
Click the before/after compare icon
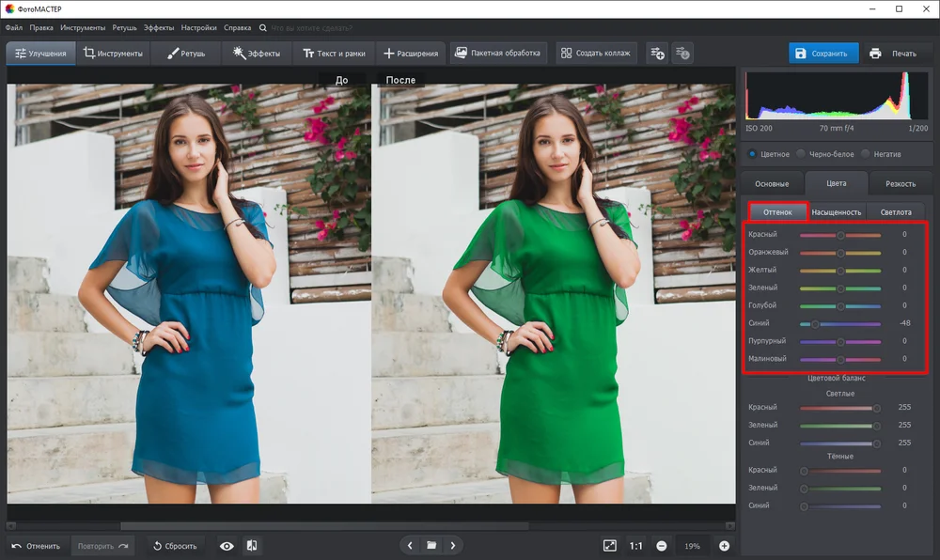(252, 546)
